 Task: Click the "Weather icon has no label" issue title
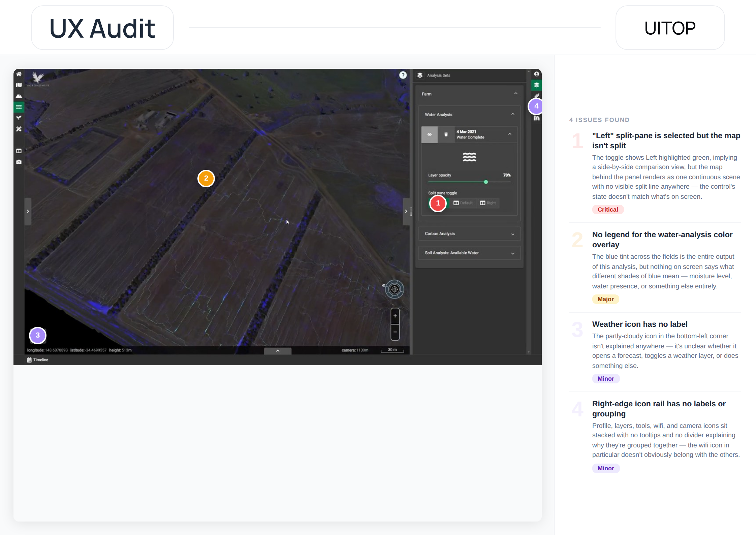[x=640, y=324]
